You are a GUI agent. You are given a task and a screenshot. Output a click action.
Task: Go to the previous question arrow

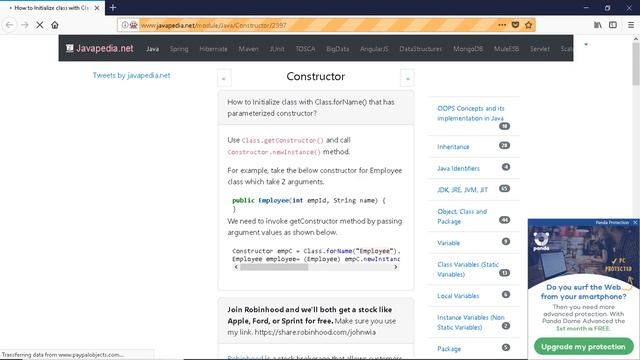point(224,78)
